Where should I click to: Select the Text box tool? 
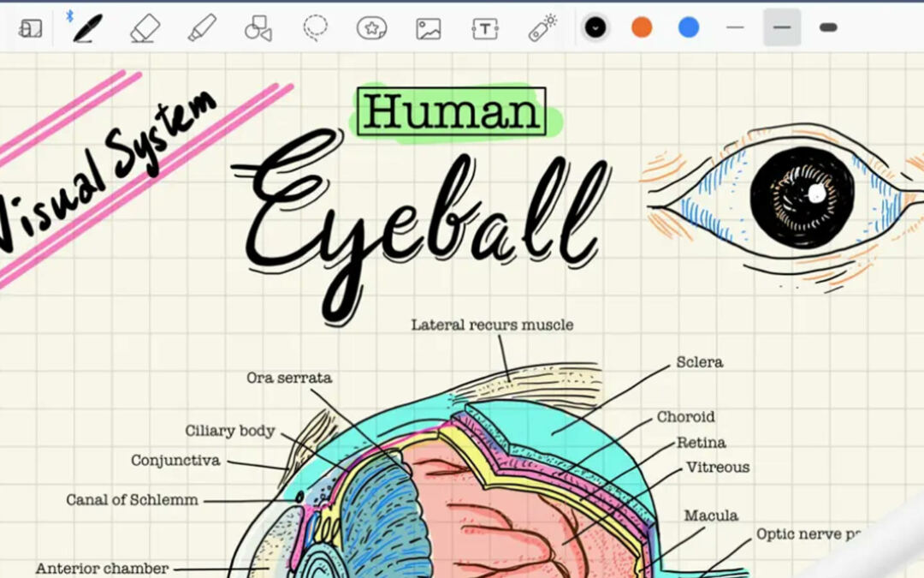click(x=485, y=28)
